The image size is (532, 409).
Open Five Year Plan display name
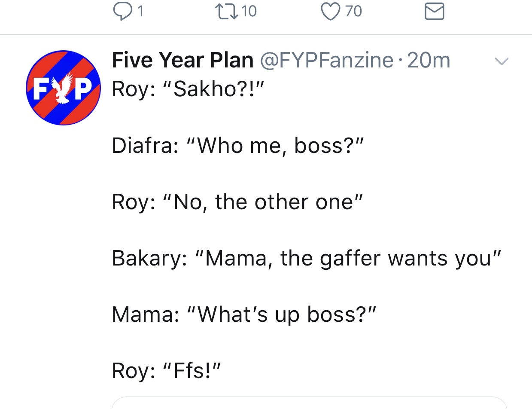click(x=182, y=60)
